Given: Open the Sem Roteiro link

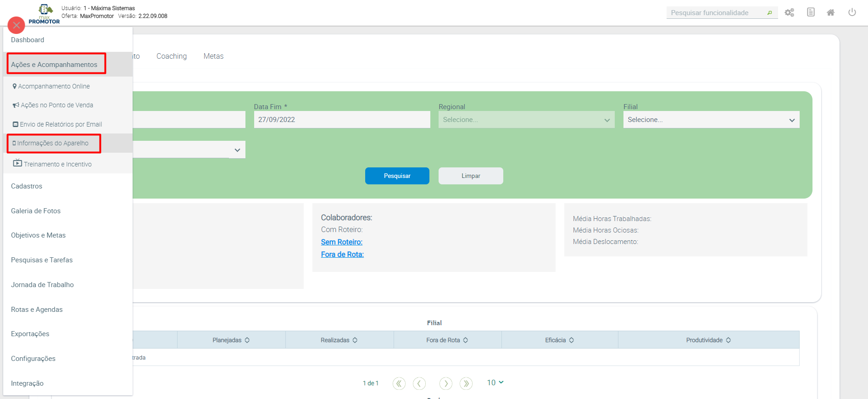Looking at the screenshot, I should [x=342, y=242].
